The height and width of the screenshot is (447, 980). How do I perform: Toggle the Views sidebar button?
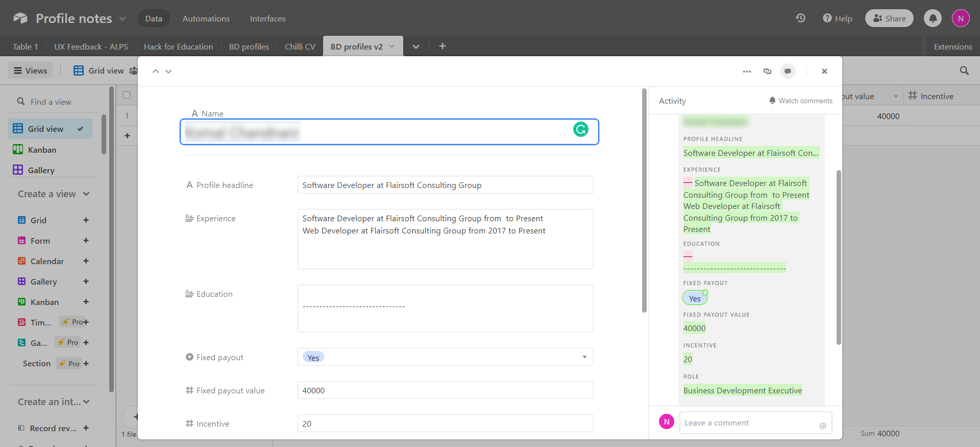point(31,70)
